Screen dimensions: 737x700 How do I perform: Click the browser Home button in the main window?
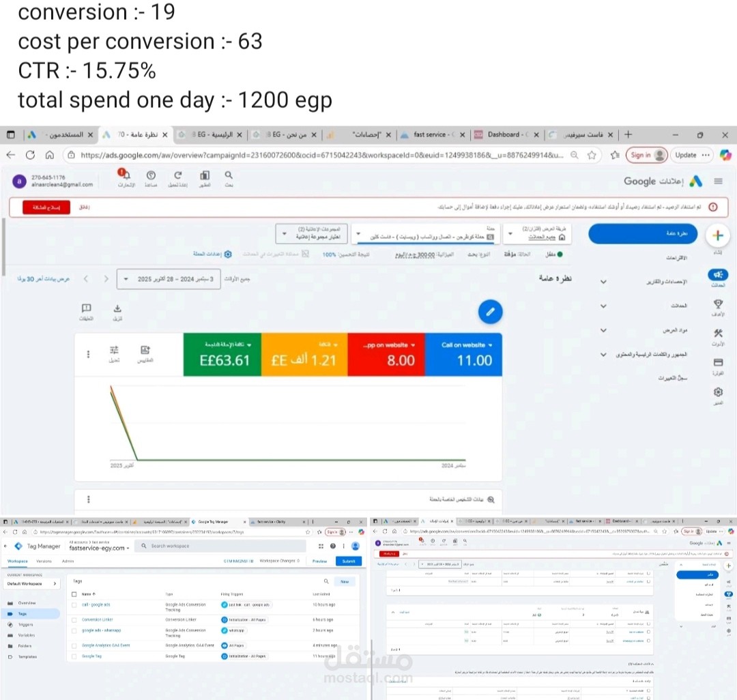(50, 155)
